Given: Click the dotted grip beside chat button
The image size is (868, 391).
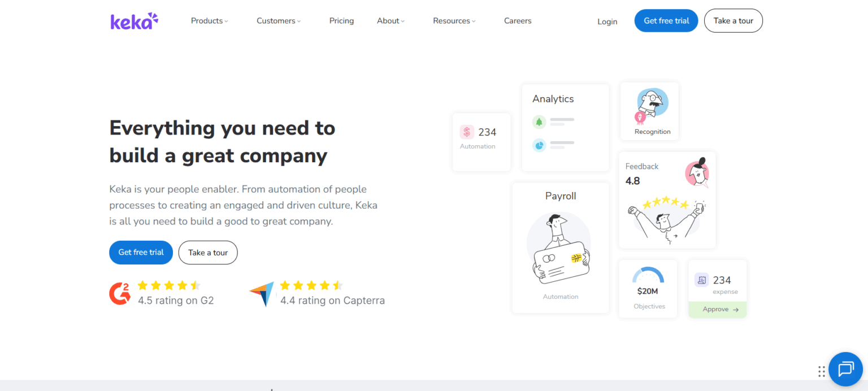Looking at the screenshot, I should (x=821, y=371).
